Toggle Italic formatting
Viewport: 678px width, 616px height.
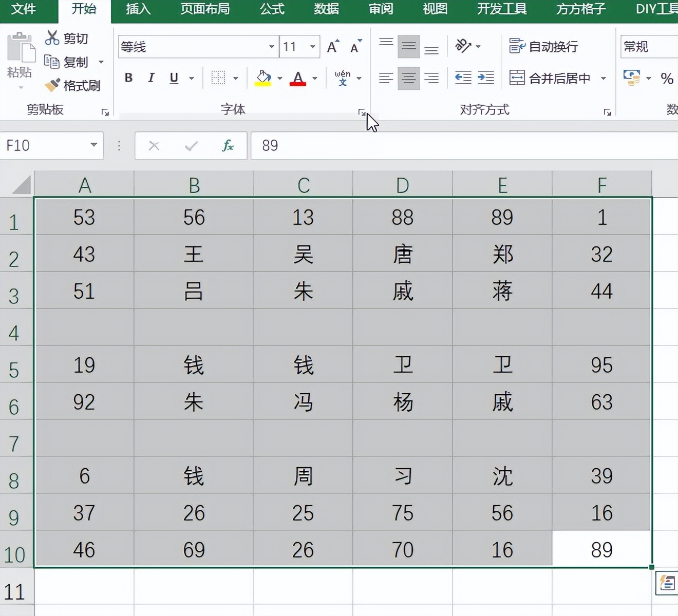[151, 78]
